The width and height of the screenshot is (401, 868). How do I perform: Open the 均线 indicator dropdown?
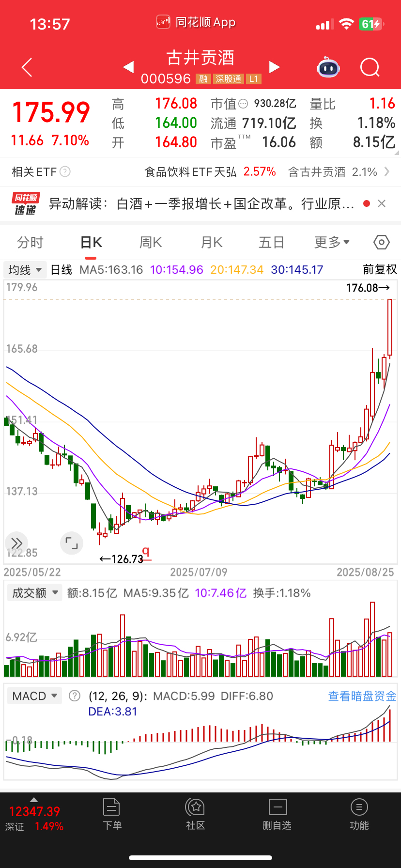[25, 270]
